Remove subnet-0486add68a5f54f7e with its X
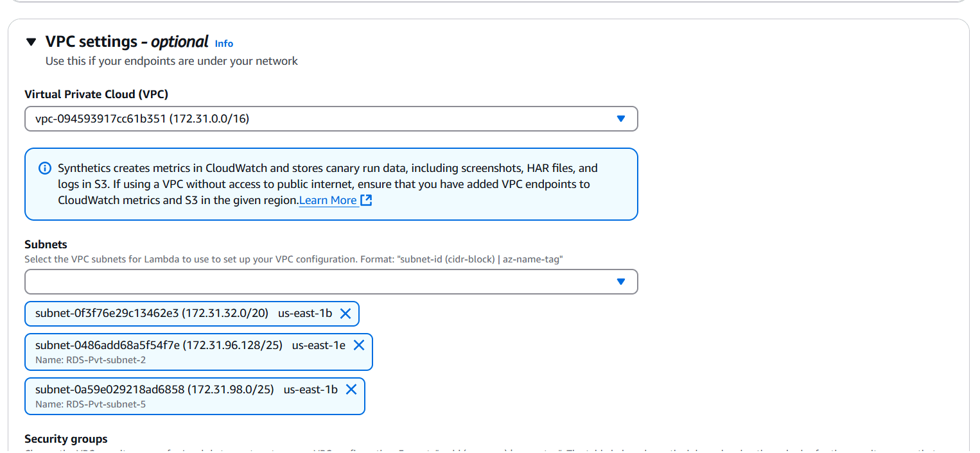This screenshot has width=980, height=453. coord(359,345)
